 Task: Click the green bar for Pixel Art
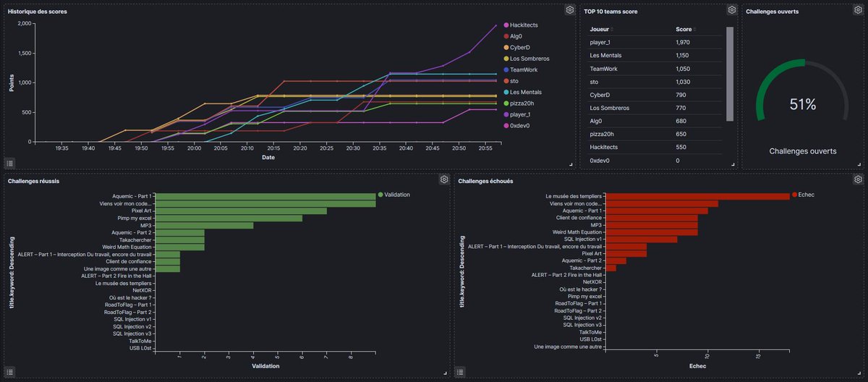pyautogui.click(x=241, y=211)
